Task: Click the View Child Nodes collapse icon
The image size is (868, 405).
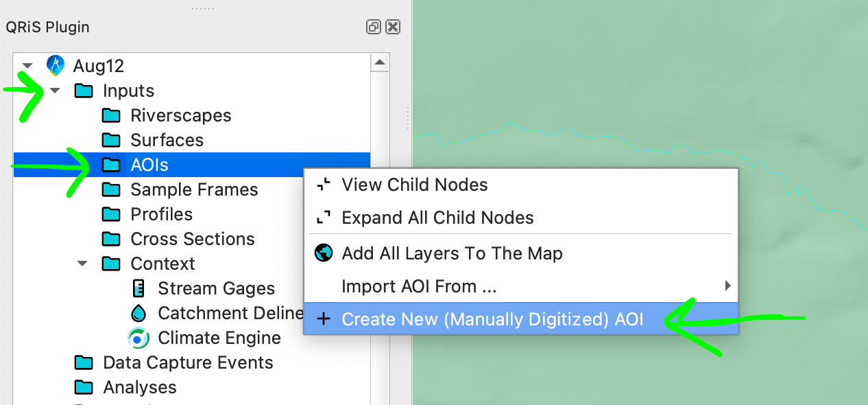Action: click(x=323, y=185)
